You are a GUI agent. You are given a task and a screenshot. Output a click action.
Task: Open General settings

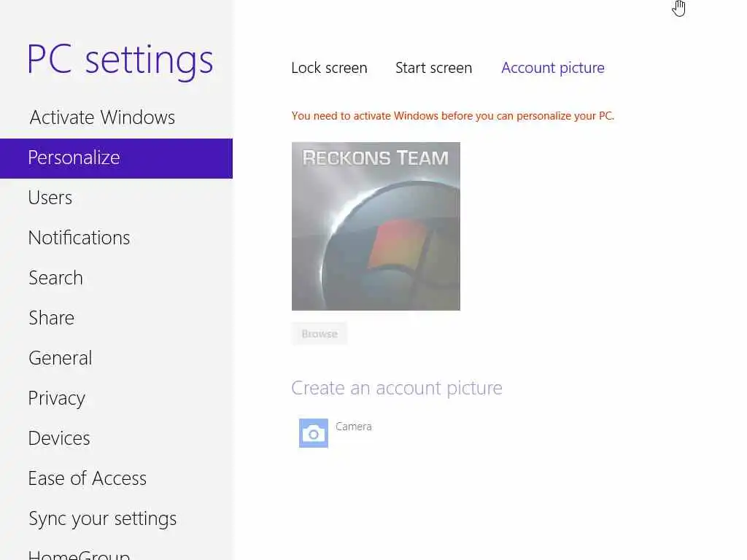pyautogui.click(x=60, y=358)
